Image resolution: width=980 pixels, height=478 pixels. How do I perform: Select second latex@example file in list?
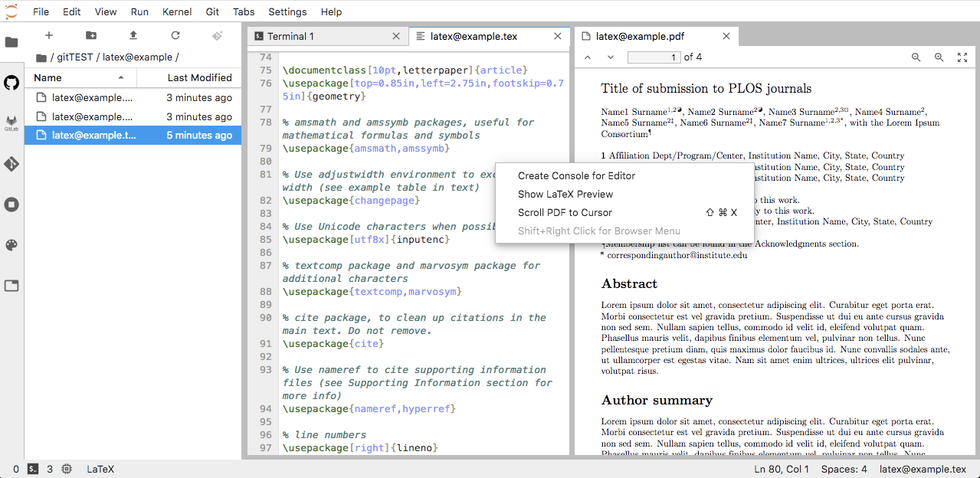point(133,116)
